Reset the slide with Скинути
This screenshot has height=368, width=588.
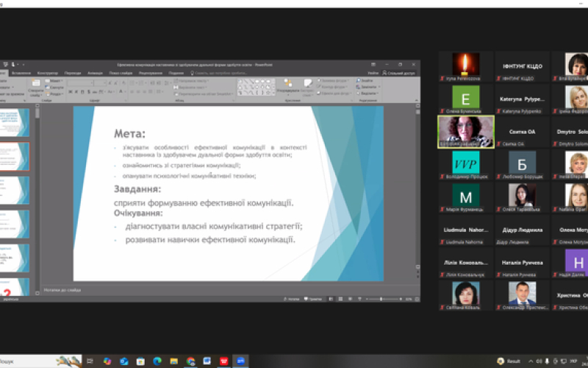54,87
